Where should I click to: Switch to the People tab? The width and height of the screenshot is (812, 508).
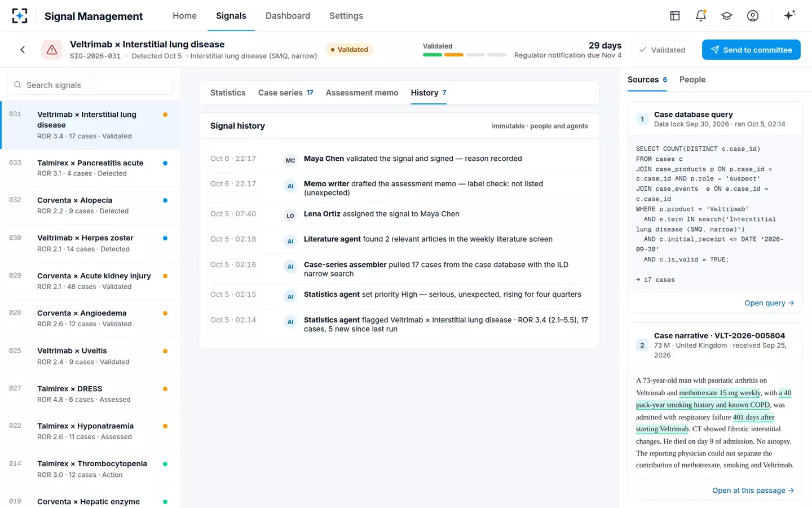[692, 80]
